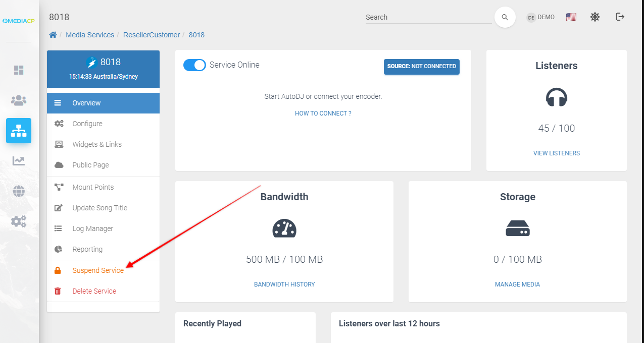Choose Suspend Service option
Image resolution: width=644 pixels, height=343 pixels.
[x=103, y=270]
